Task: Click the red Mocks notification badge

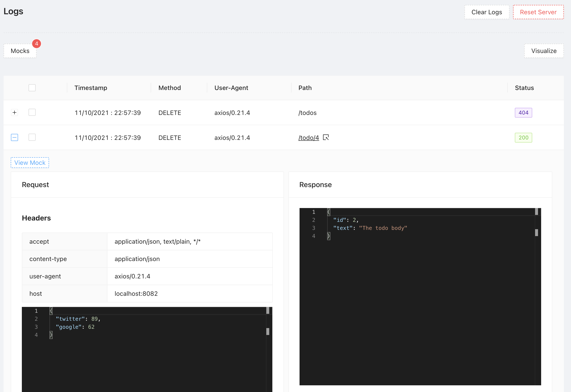Action: [36, 44]
